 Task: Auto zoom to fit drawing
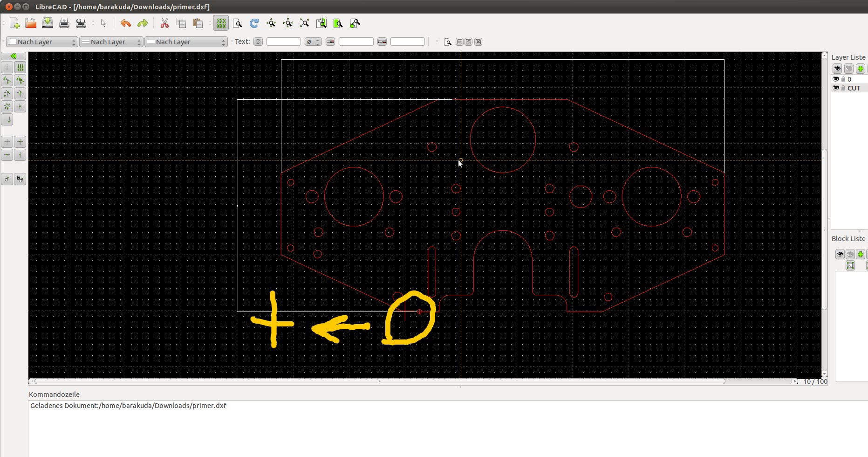point(305,23)
